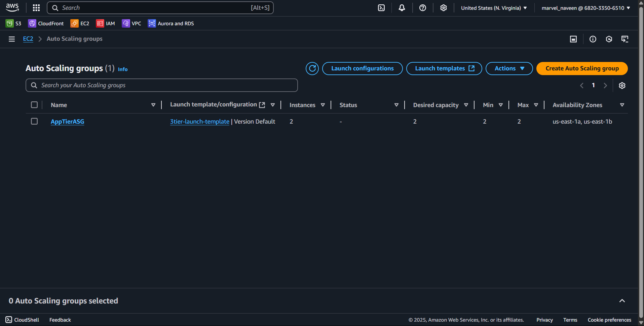Open the Terms link in footer
The width and height of the screenshot is (644, 326).
tap(570, 320)
